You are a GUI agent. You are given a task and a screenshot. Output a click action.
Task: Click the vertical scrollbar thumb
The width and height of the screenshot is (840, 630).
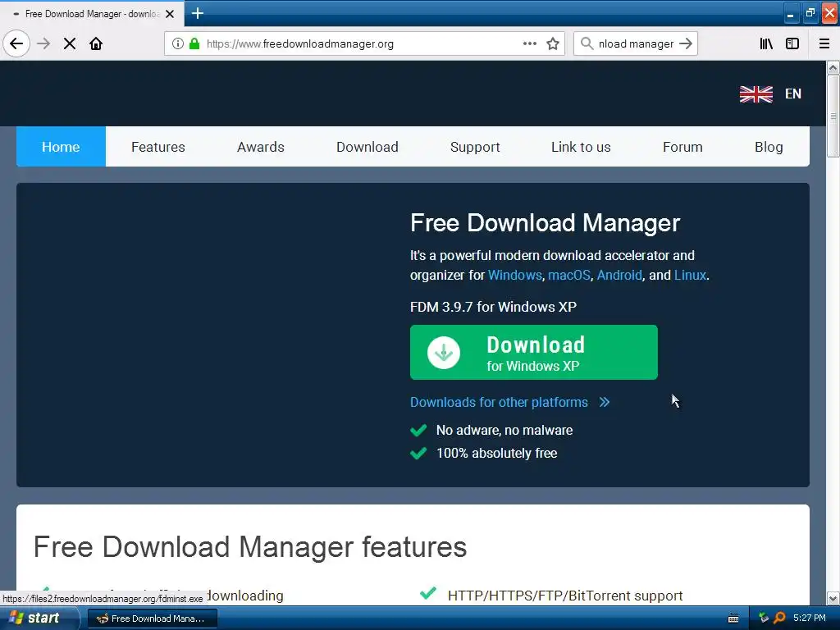point(833,116)
